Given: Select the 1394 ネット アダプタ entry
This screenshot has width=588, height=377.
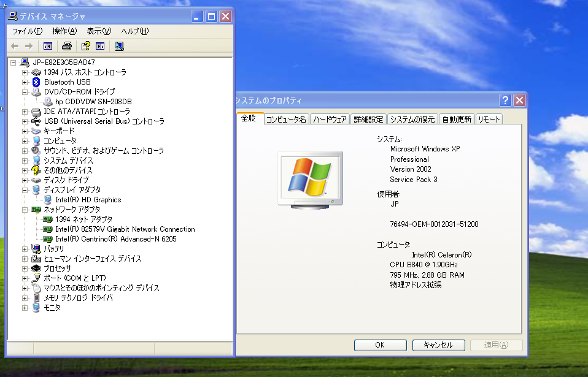Looking at the screenshot, I should point(84,219).
